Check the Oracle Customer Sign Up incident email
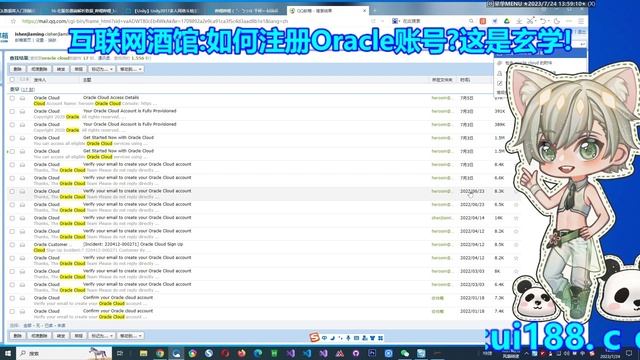Viewport: 640px width, 360px height. pyautogui.click(x=12, y=245)
